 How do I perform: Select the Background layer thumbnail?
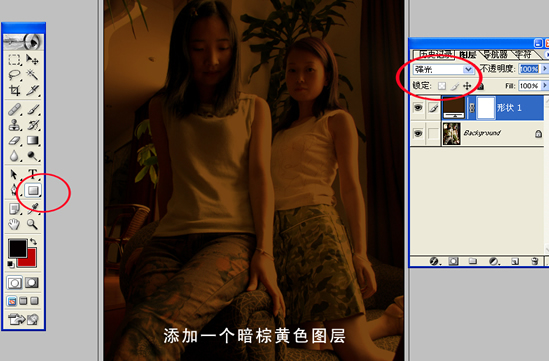click(x=451, y=133)
